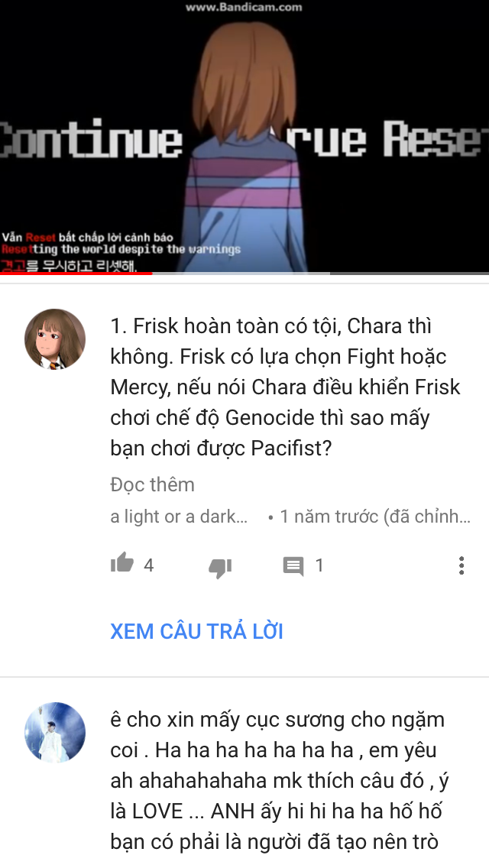Like the comment about Frisk and Chara
This screenshot has width=489, height=868.
tap(121, 564)
